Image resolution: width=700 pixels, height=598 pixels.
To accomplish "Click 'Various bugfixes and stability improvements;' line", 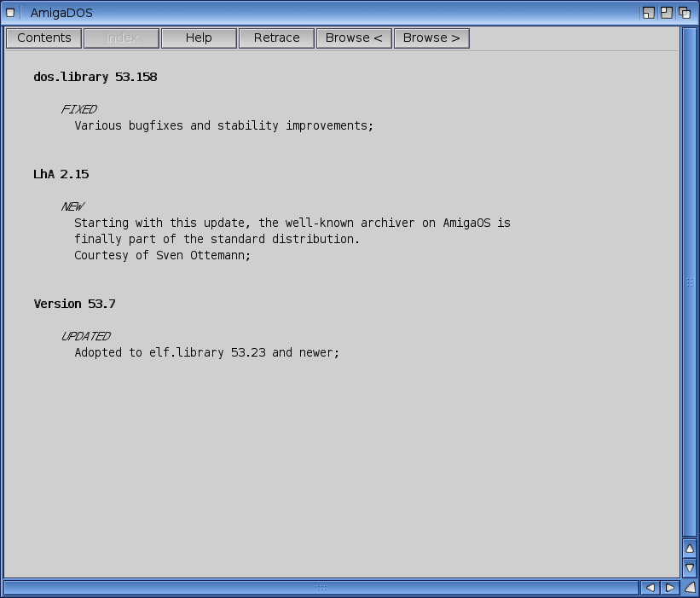I will click(223, 126).
